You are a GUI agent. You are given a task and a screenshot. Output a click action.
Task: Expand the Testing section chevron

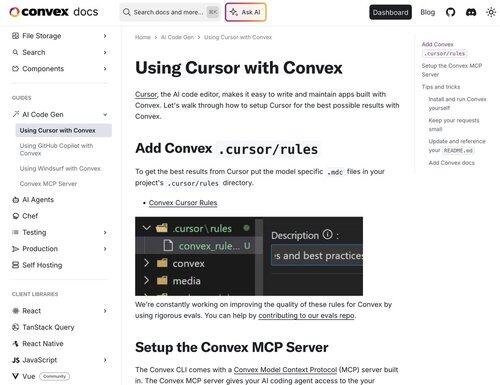click(105, 232)
